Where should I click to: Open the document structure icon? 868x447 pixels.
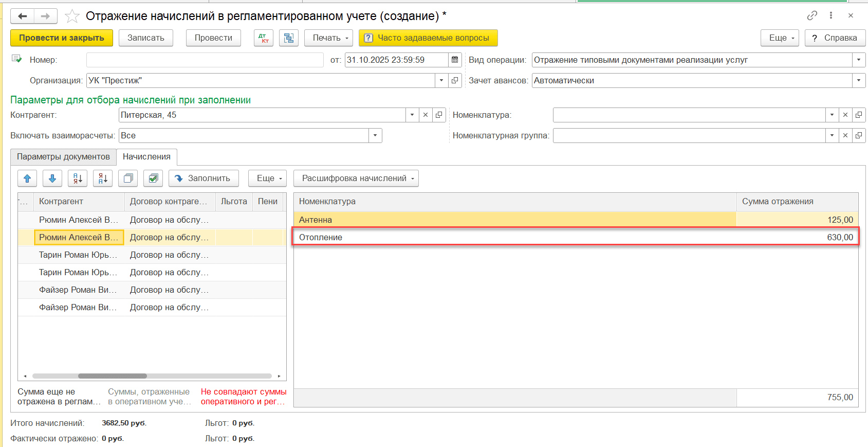click(x=289, y=38)
